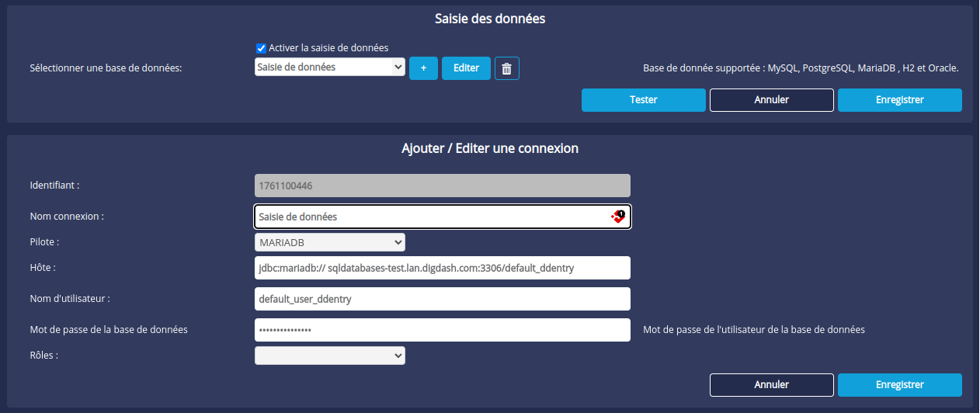
Task: Click the greyed-out Identifiant field
Action: [442, 186]
